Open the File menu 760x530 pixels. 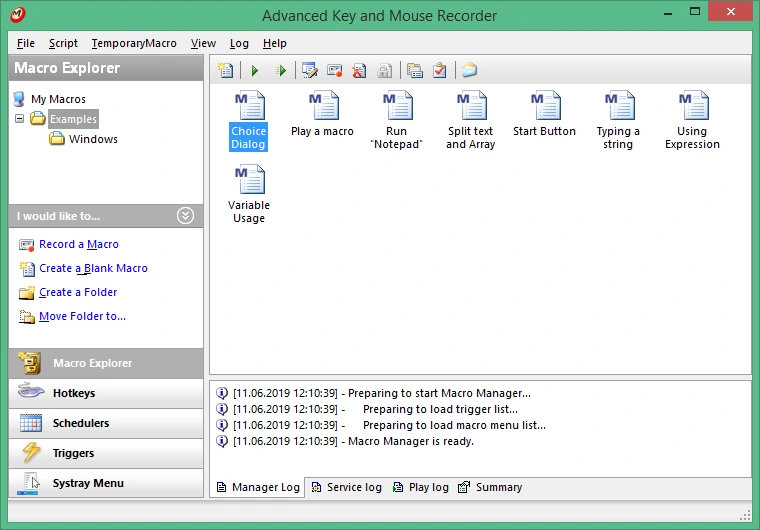pos(26,43)
